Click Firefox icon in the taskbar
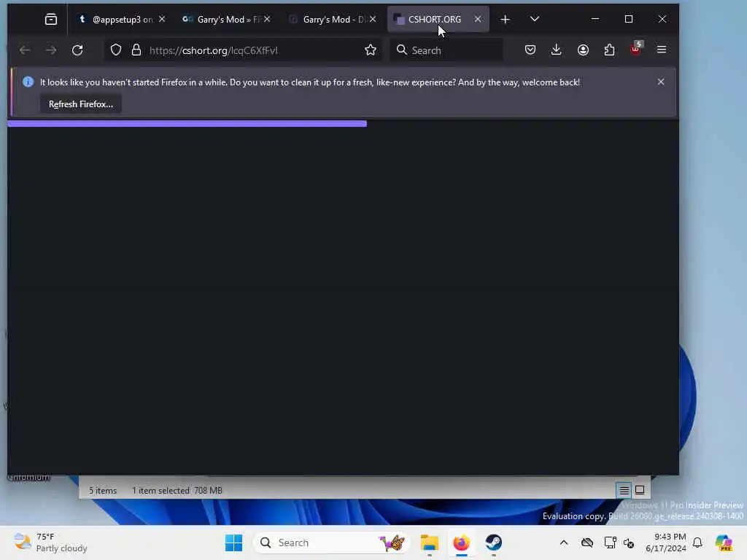The height and width of the screenshot is (560, 747). [461, 542]
